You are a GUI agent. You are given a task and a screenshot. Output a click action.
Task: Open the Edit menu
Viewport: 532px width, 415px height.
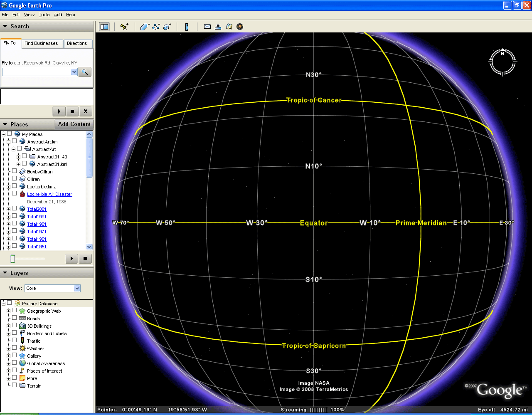click(16, 15)
